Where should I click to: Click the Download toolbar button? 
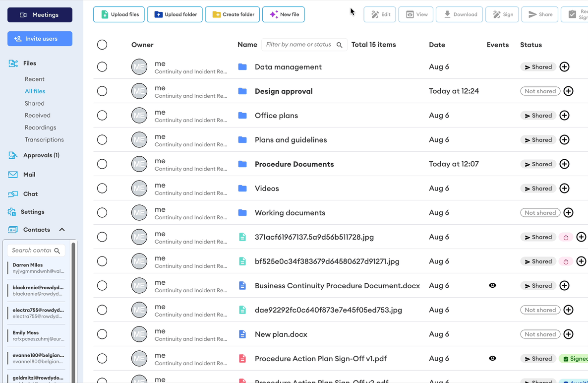460,14
